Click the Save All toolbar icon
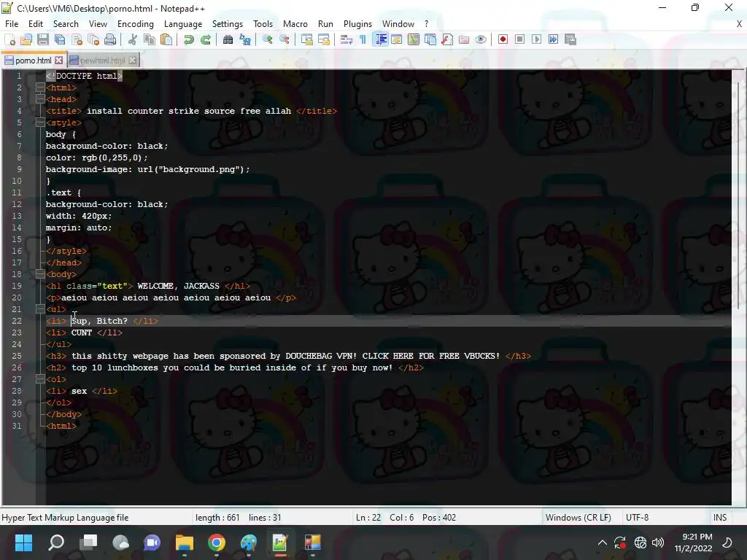747x560 pixels. [60, 39]
